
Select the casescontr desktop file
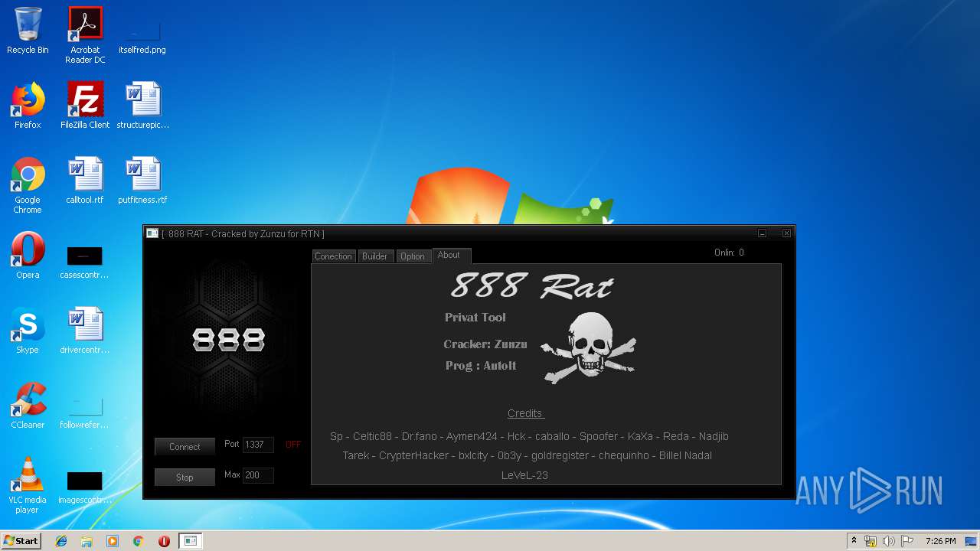click(85, 262)
